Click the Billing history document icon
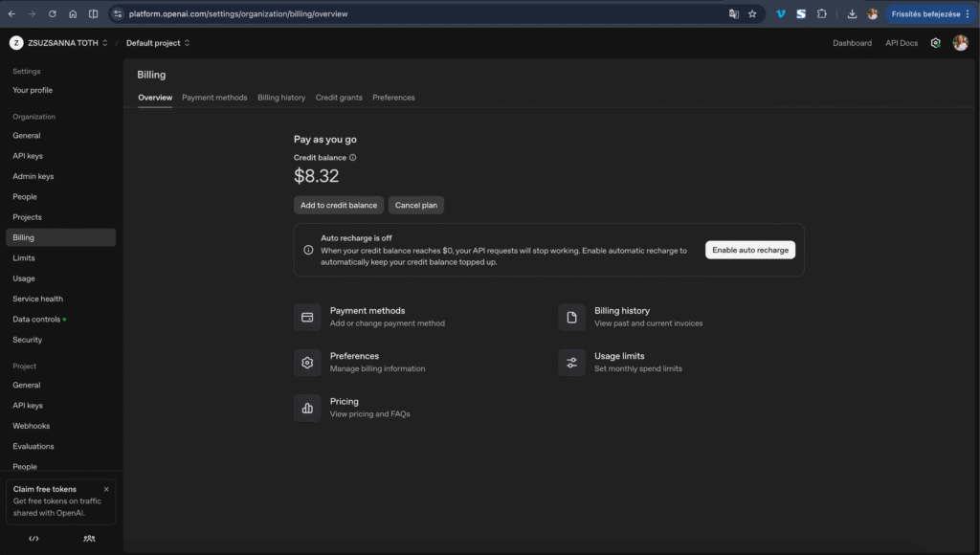Image resolution: width=980 pixels, height=555 pixels. 571,316
